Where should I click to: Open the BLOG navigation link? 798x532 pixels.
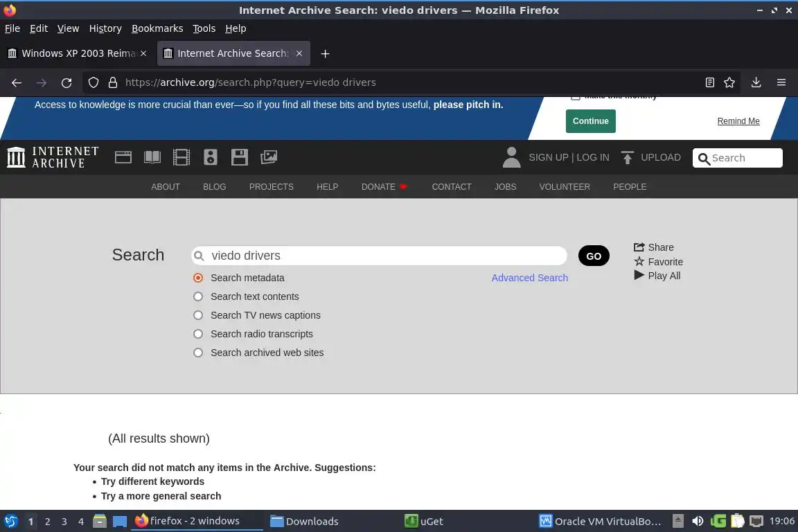[x=214, y=187]
